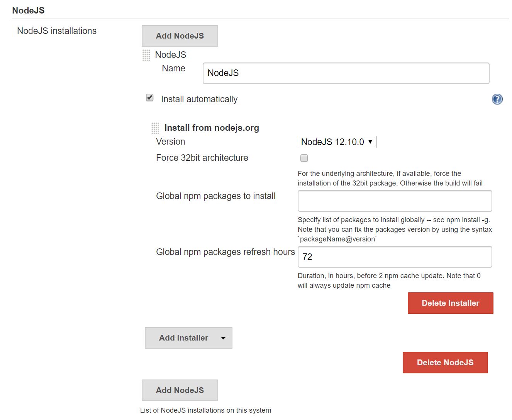The image size is (512, 420).
Task: Click 'List of NodeJS installations on this system' text
Action: (x=205, y=410)
